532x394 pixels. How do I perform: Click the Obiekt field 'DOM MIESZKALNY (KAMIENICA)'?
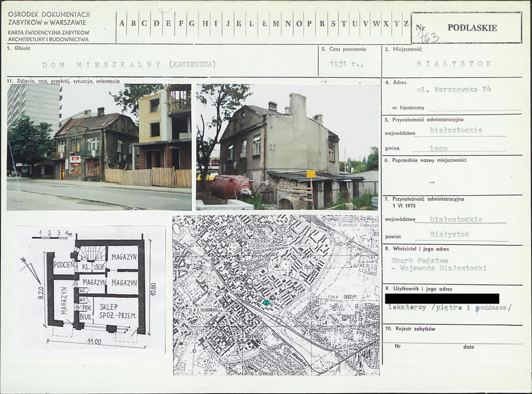pos(129,65)
